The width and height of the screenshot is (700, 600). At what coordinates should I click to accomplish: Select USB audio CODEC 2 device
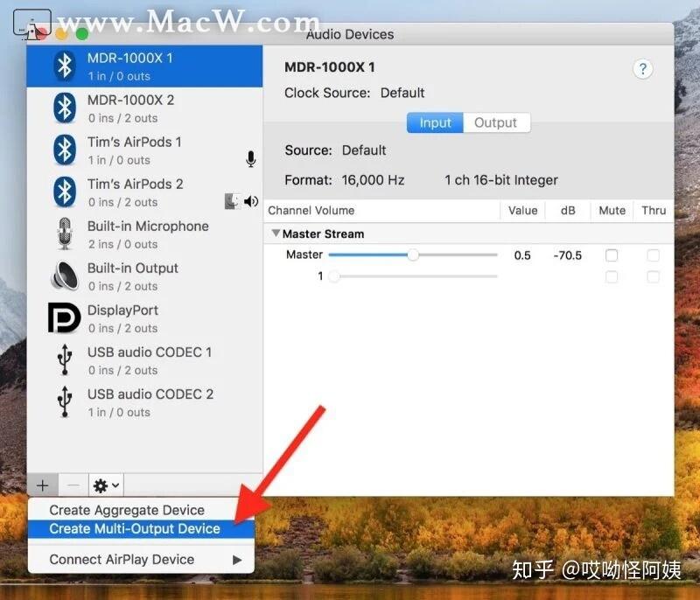(x=147, y=401)
